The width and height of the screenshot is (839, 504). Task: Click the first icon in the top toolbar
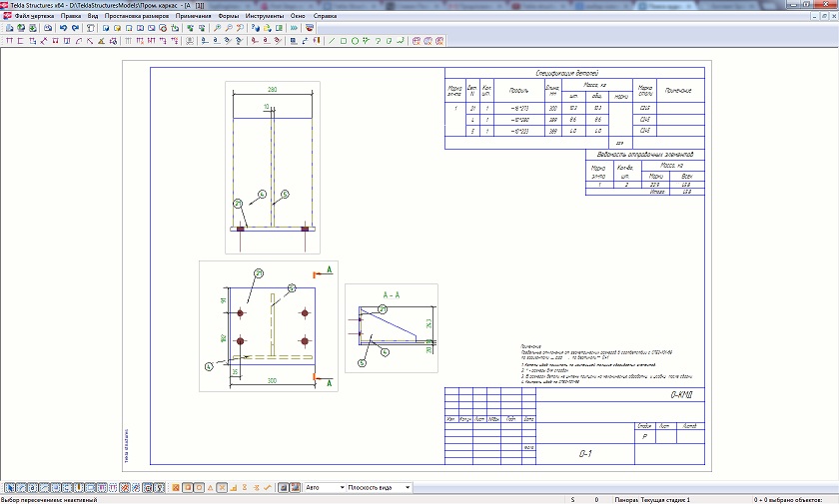coord(9,28)
